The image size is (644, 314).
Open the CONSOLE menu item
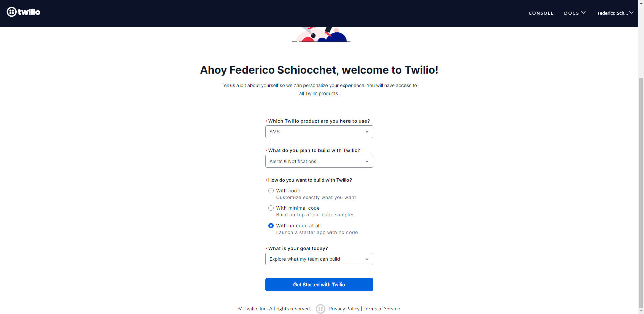pyautogui.click(x=541, y=13)
